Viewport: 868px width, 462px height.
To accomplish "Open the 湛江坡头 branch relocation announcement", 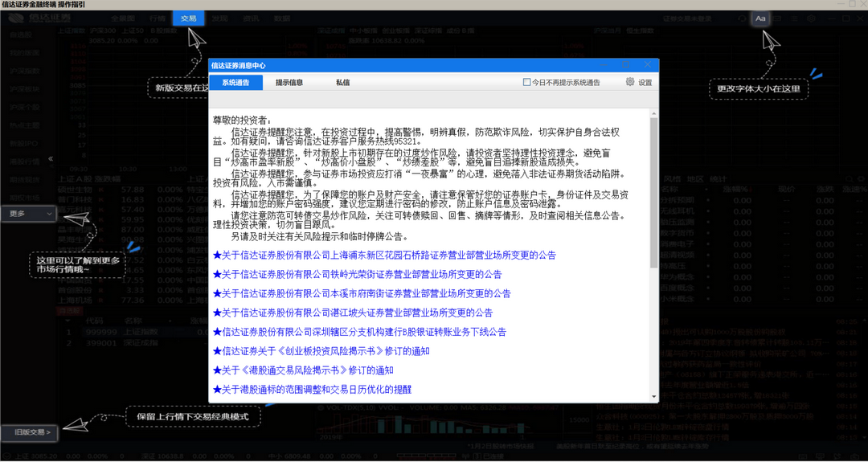I will click(353, 313).
